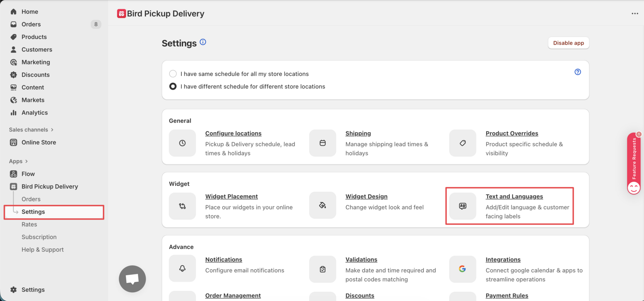Go to Analytics in the sidebar

click(x=35, y=112)
